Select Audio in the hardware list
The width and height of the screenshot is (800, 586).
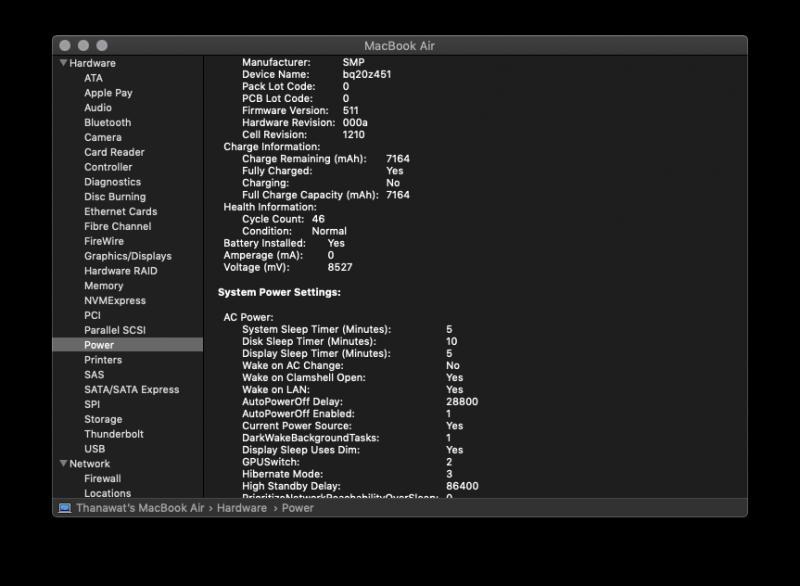coord(98,108)
